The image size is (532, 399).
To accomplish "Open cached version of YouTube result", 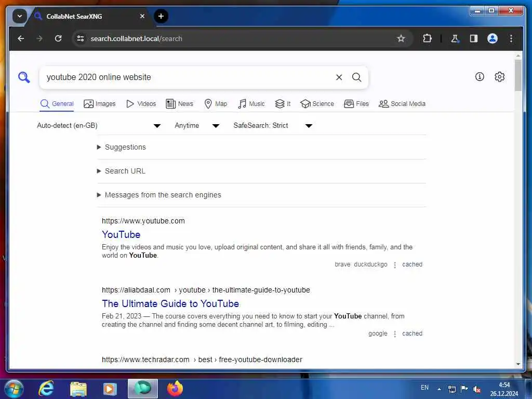I will coord(412,264).
